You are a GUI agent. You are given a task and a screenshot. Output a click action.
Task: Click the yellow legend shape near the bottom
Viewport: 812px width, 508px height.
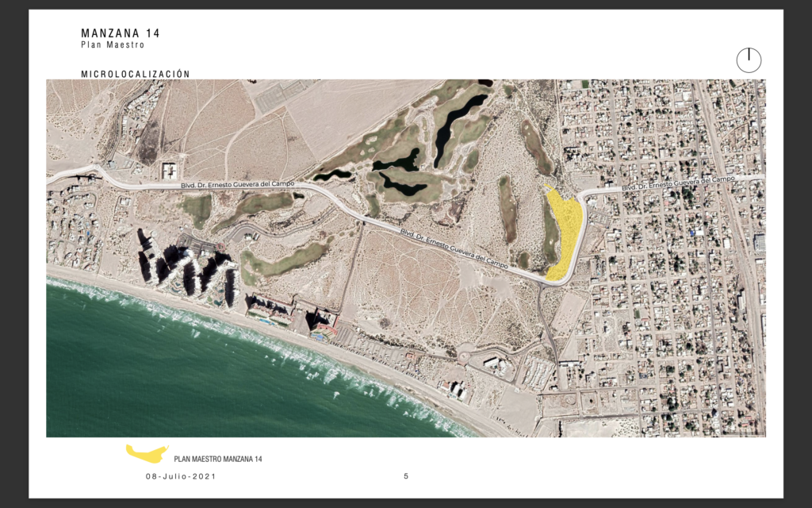point(147,454)
